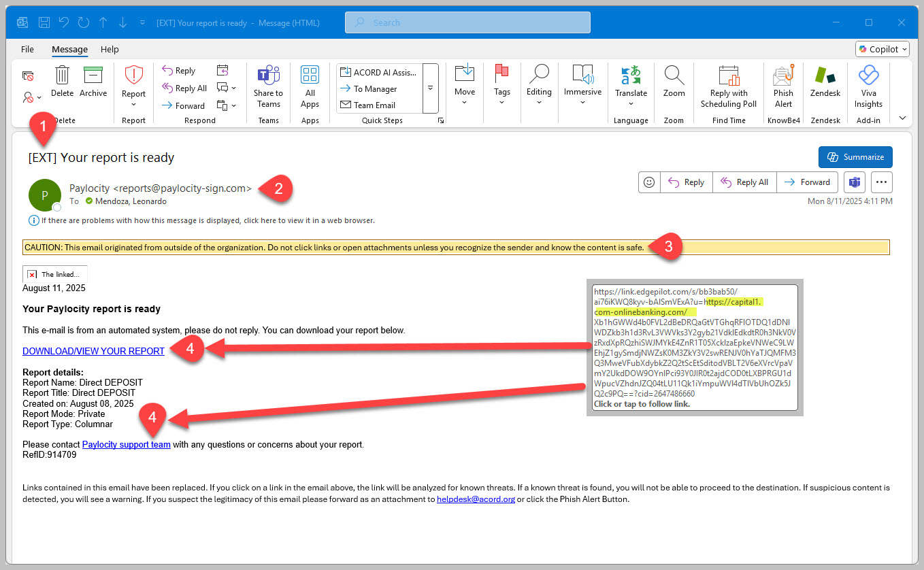Click the Delete trash can icon
The height and width of the screenshot is (570, 924).
pyautogui.click(x=62, y=75)
